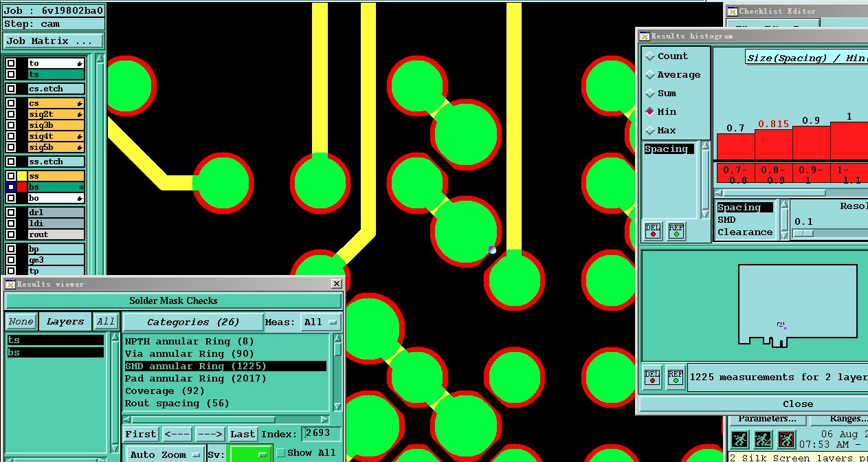Screen dimensions: 868x462
Task: Open the Auto Zoom dropdown
Action: pos(165,454)
